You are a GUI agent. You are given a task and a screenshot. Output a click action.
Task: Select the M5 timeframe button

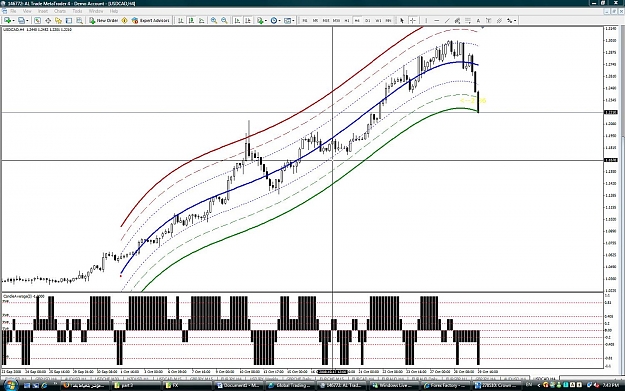coord(315,20)
